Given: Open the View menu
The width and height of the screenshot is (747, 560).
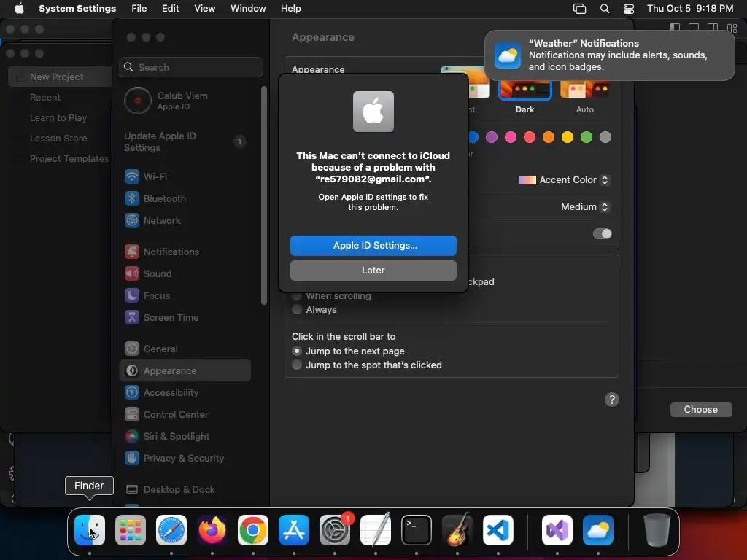Looking at the screenshot, I should click(x=205, y=9).
